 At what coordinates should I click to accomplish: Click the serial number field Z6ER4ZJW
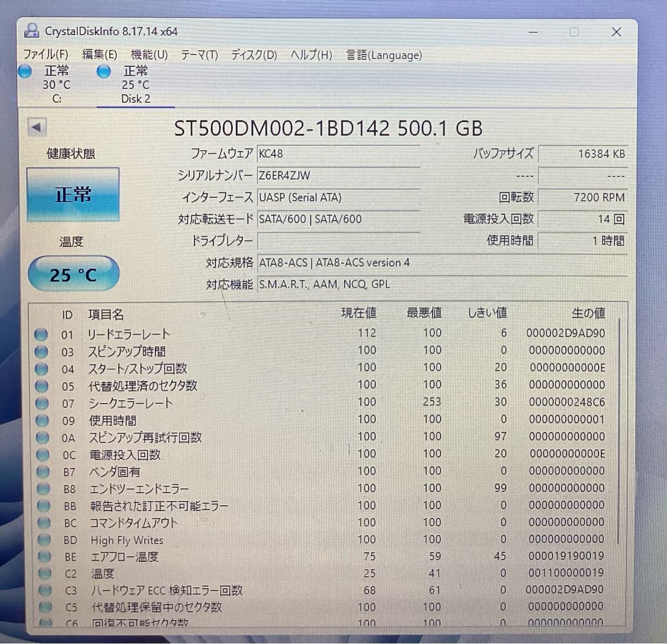tap(339, 176)
